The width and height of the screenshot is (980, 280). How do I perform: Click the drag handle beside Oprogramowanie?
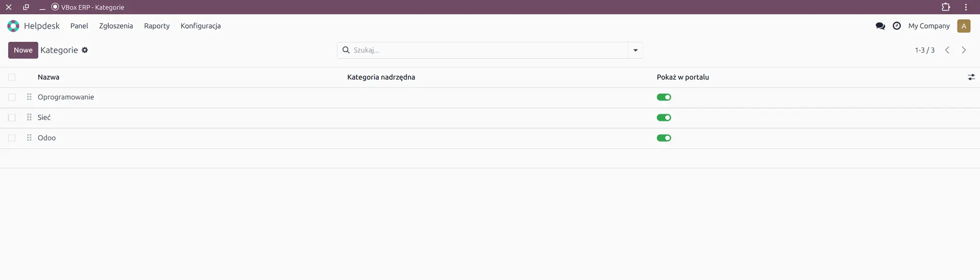click(x=29, y=97)
